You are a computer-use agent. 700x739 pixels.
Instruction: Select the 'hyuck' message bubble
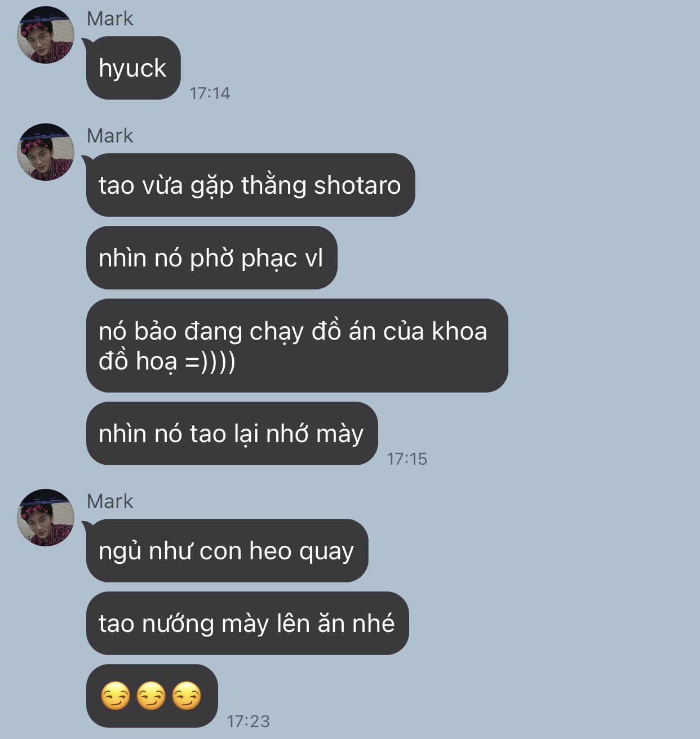(x=133, y=68)
